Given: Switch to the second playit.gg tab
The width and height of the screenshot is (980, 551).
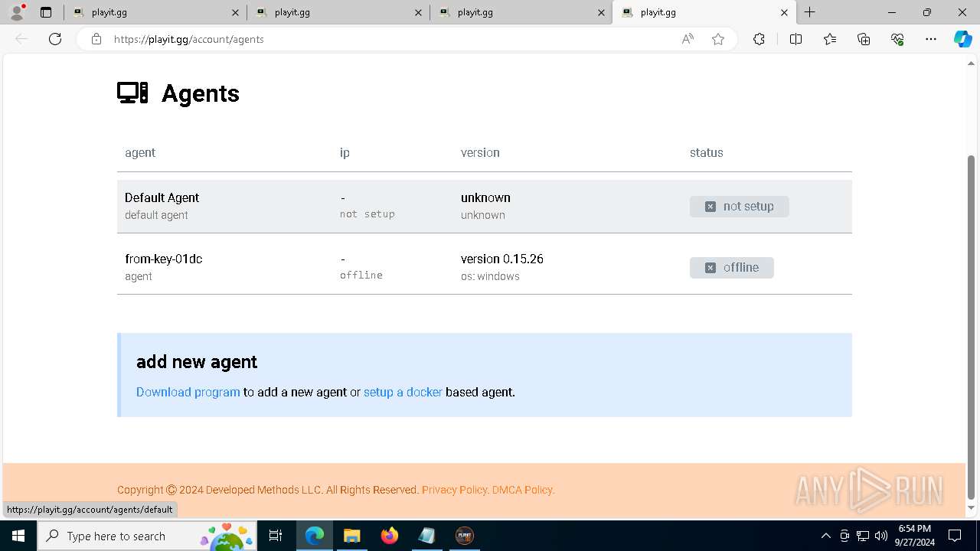Looking at the screenshot, I should (338, 12).
